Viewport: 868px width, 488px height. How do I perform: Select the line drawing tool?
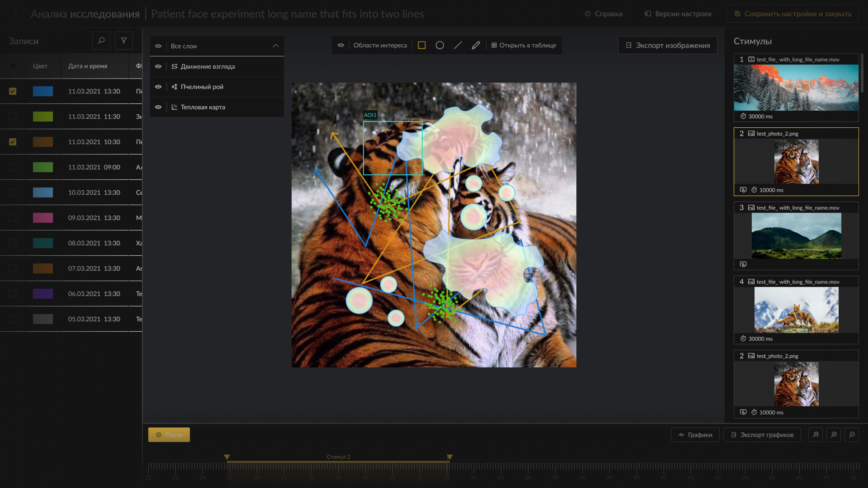point(458,45)
